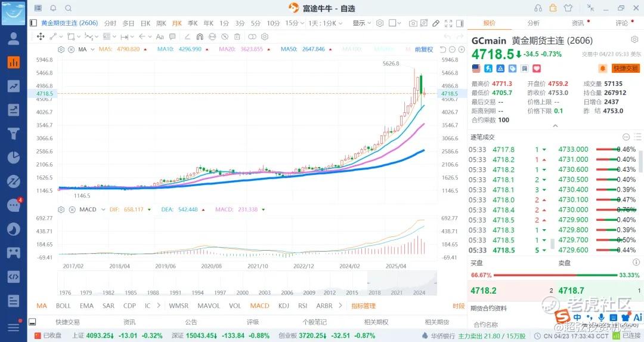The height and width of the screenshot is (342, 644).
Task: Select the 日K chart period tab
Action: [x=145, y=23]
